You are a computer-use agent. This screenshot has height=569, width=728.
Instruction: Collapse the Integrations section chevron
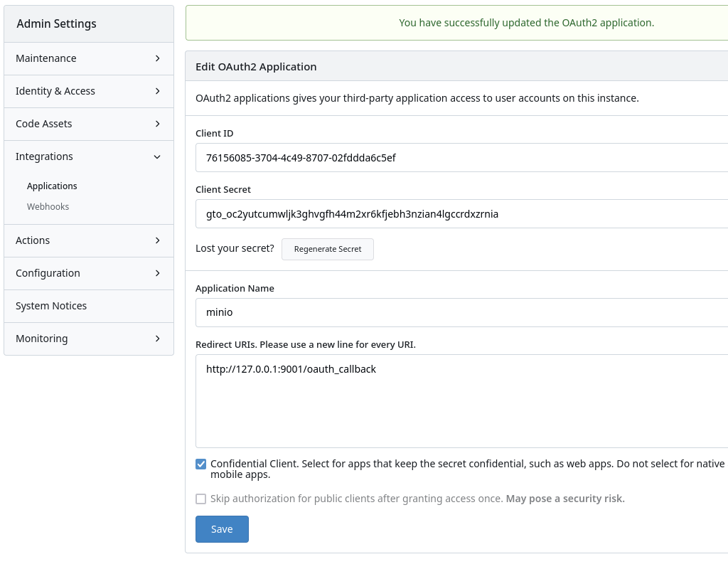click(157, 156)
